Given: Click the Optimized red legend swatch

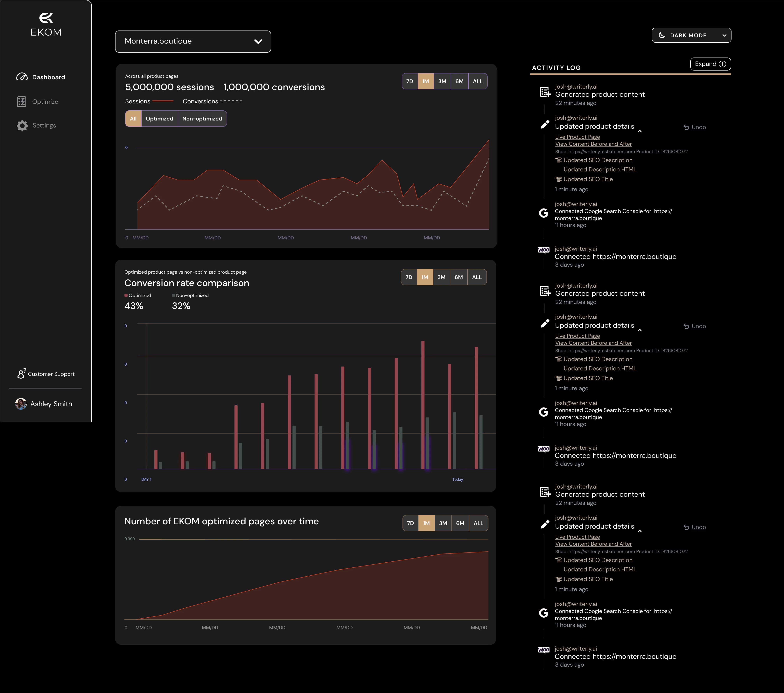Looking at the screenshot, I should pos(126,295).
